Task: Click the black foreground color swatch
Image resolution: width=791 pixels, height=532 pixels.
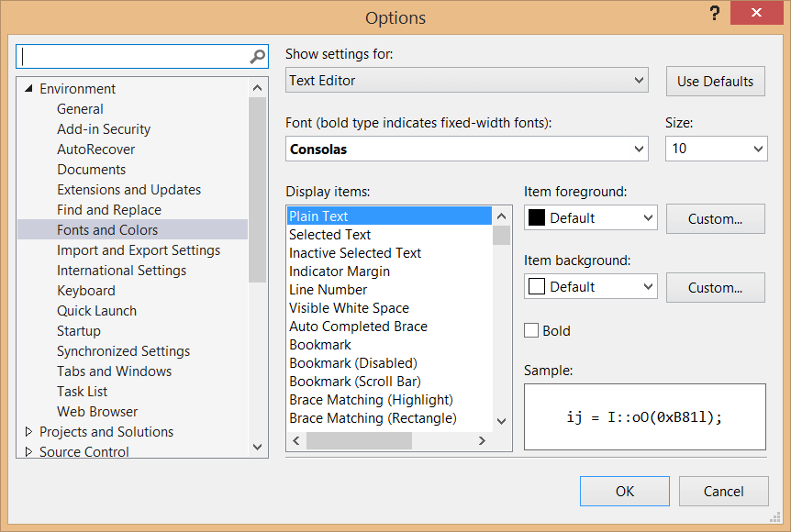Action: pos(536,217)
